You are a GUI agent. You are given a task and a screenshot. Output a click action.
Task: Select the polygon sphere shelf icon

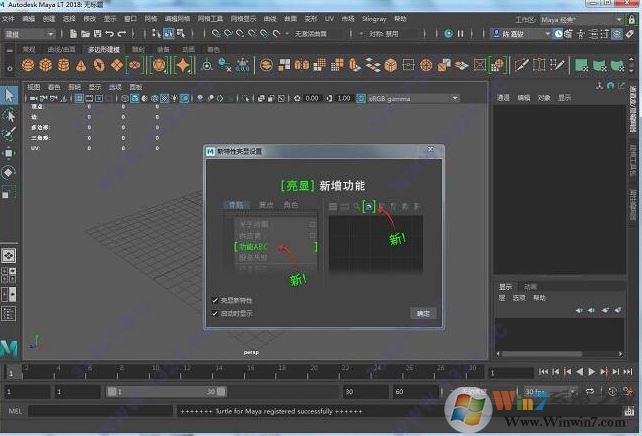click(x=28, y=65)
